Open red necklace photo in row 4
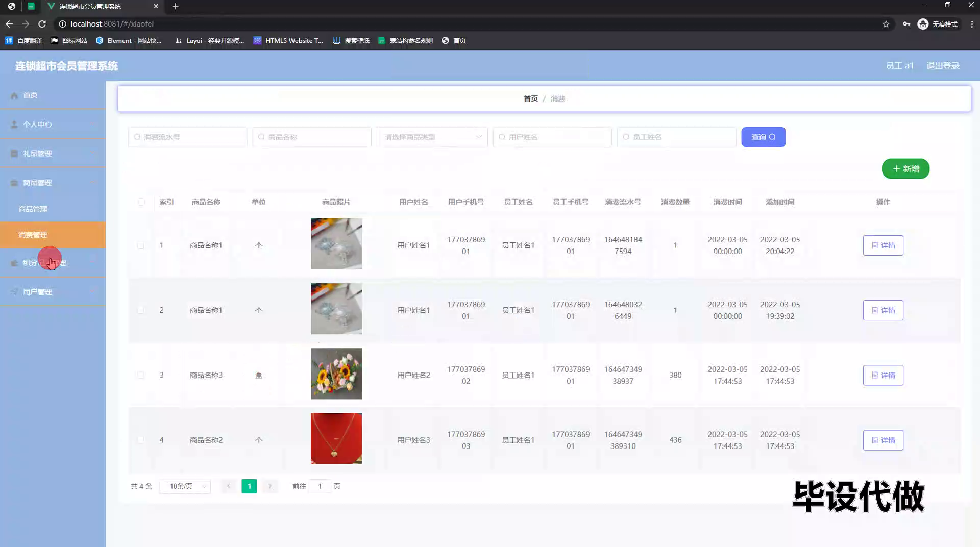Screen dimensions: 980x547 [336, 438]
